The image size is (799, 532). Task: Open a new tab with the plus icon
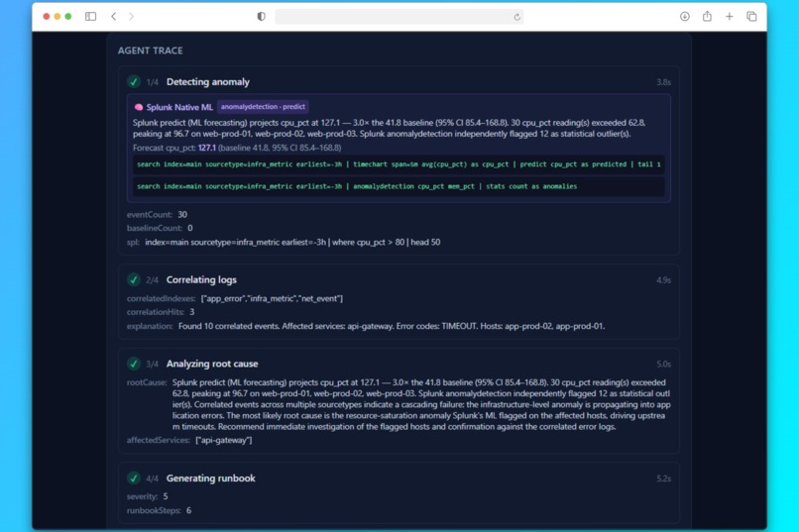730,16
